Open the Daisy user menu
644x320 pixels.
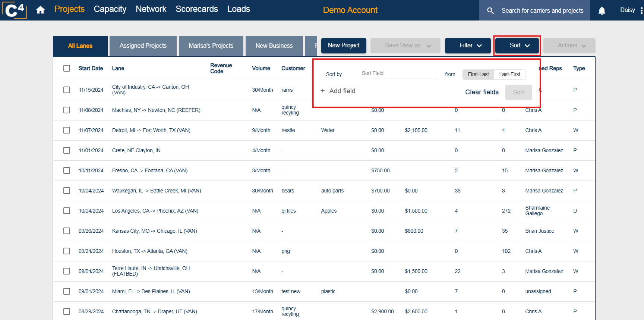tap(627, 10)
